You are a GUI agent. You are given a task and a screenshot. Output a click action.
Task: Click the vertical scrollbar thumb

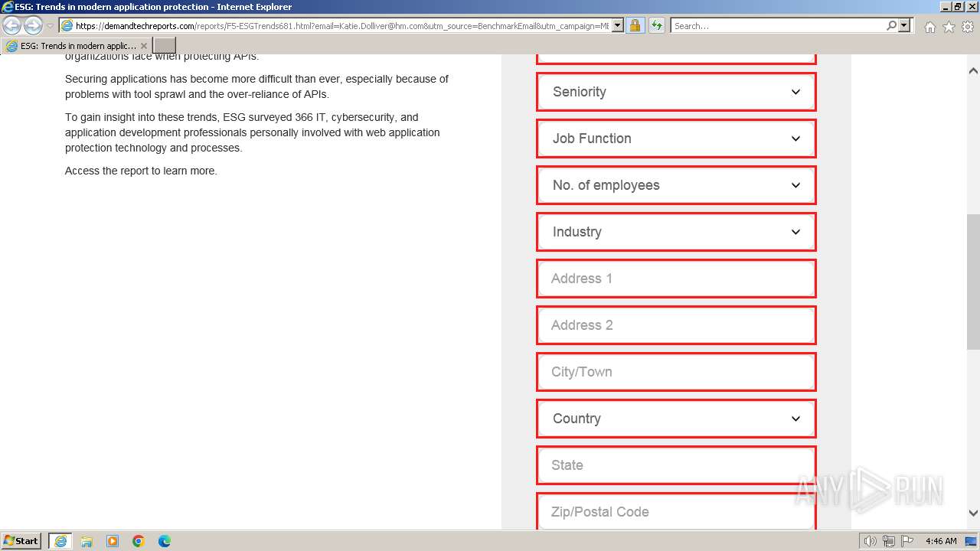coord(973,282)
